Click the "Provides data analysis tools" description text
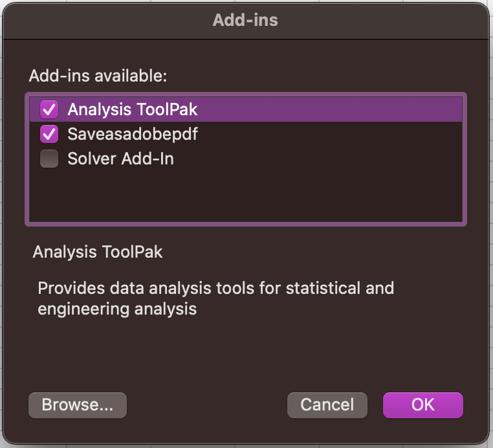 click(x=215, y=287)
